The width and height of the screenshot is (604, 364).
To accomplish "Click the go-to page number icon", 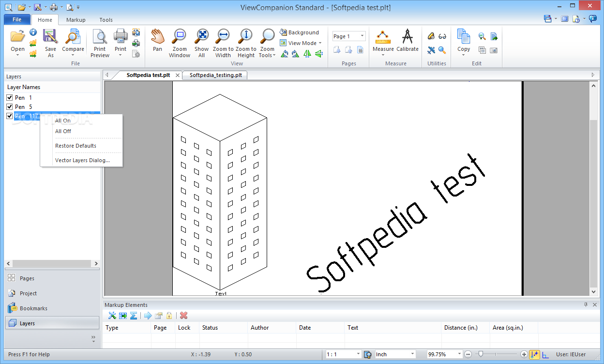I will [360, 50].
